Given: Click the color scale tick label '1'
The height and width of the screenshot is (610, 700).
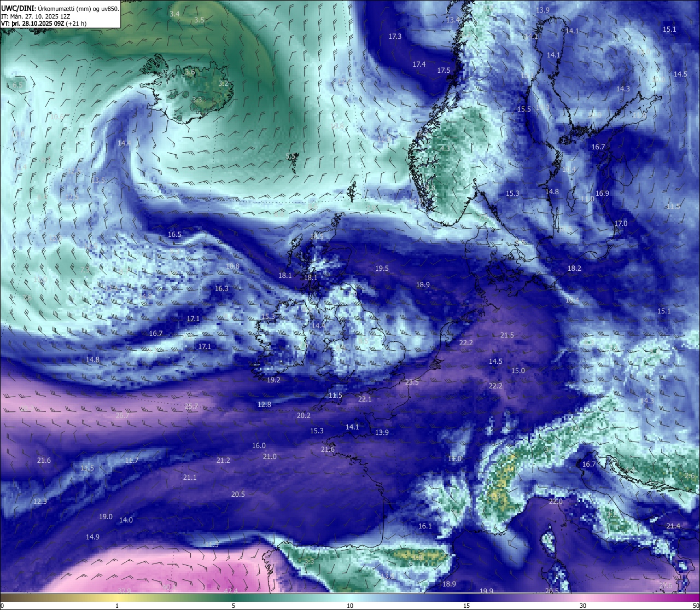Looking at the screenshot, I should (117, 606).
